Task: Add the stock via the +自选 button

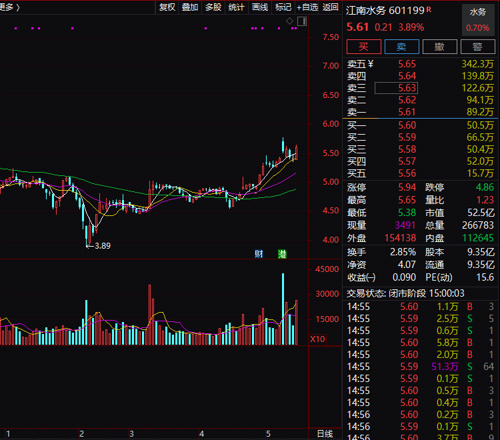Action: pyautogui.click(x=307, y=7)
